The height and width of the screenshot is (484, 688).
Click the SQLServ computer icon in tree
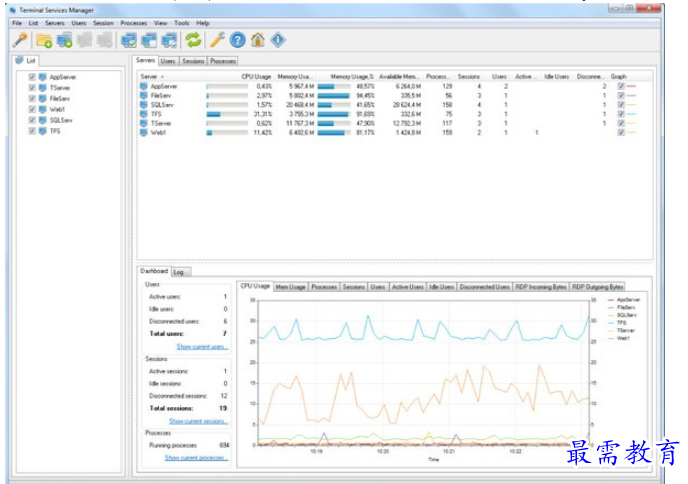coord(43,120)
